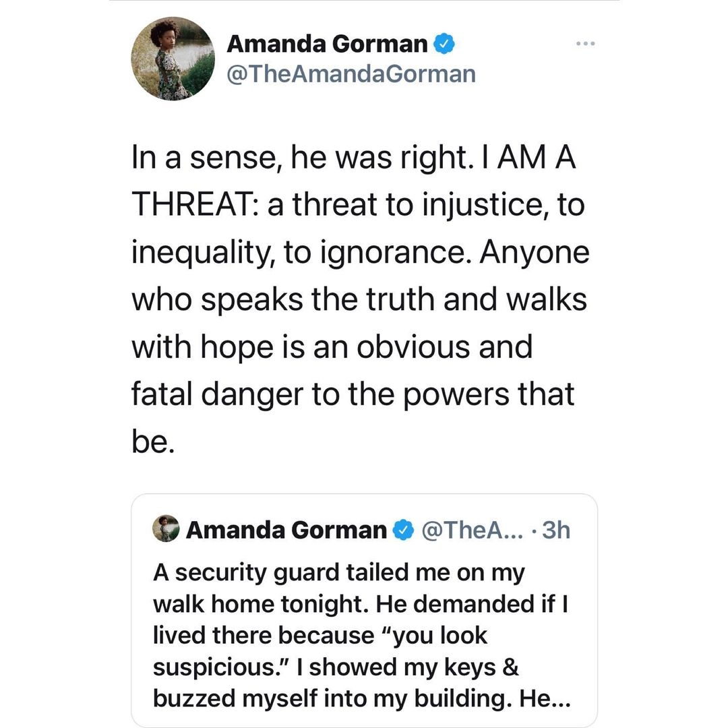The height and width of the screenshot is (728, 728).
Task: Open quoted tweet about the security guard
Action: 364,610
